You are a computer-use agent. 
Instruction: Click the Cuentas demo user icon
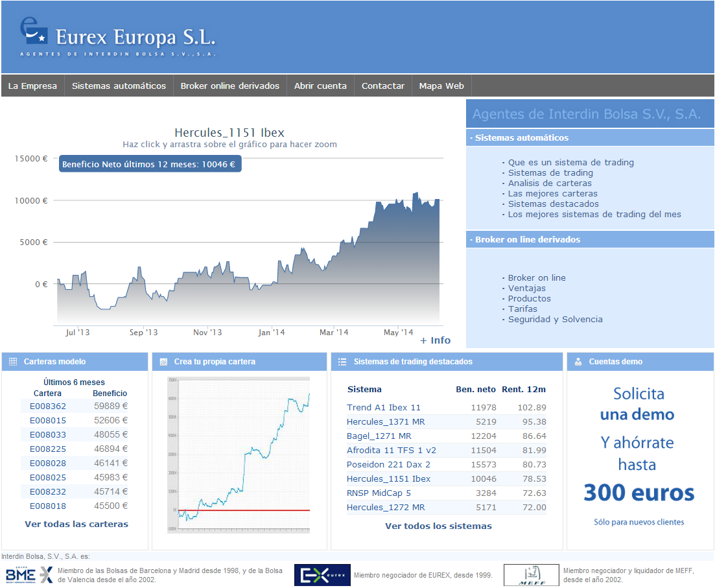(578, 362)
